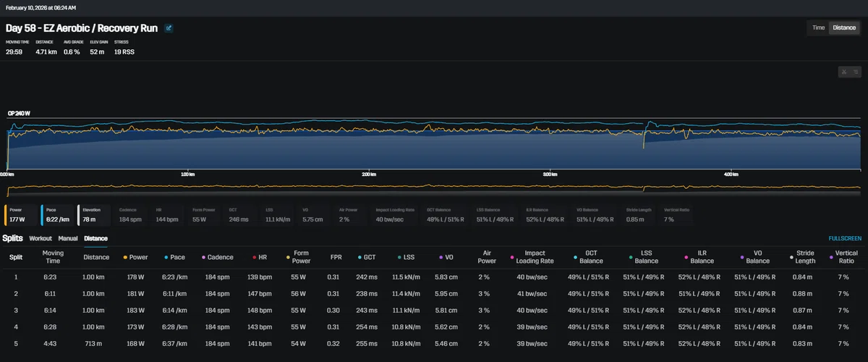
Task: Select the scissors crop icon above chart
Action: click(843, 72)
